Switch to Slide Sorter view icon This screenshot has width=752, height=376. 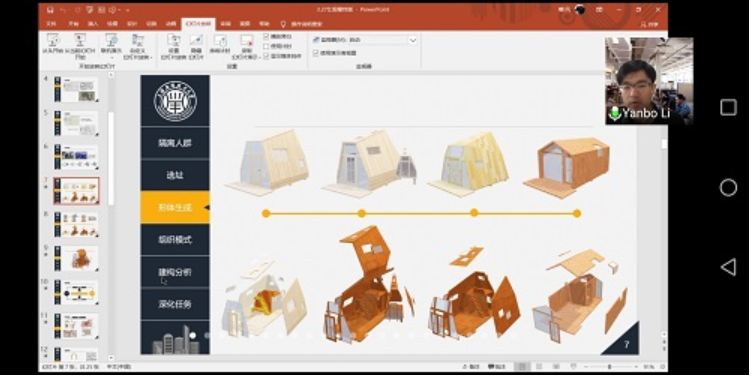(539, 367)
